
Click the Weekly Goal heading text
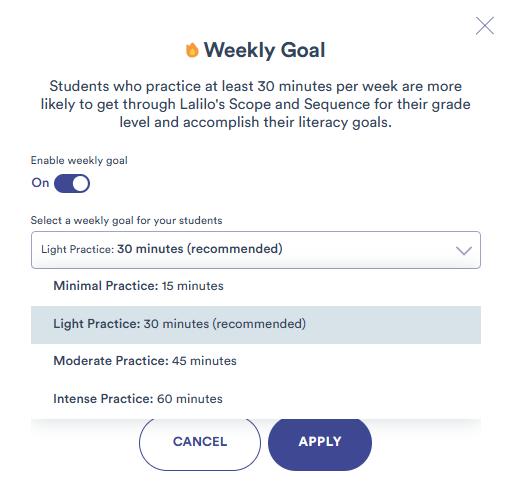[x=264, y=50]
